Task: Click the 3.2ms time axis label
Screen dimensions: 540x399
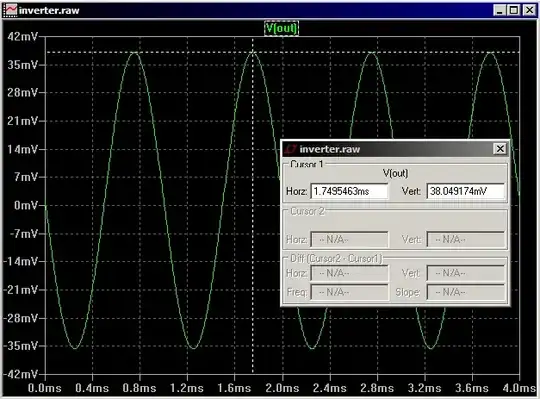Action: point(425,388)
